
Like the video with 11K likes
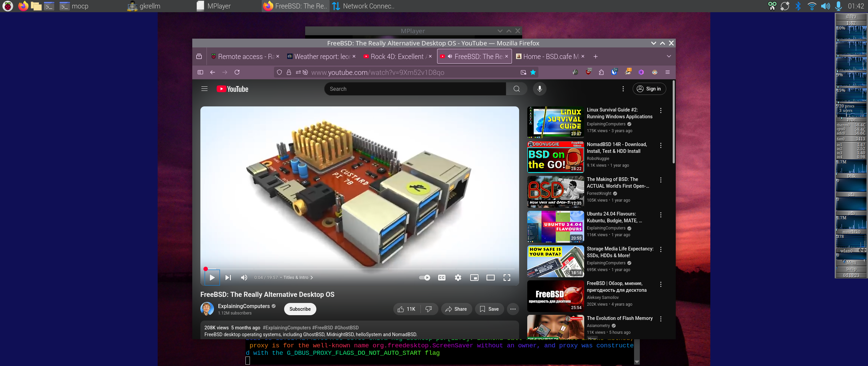(x=407, y=309)
